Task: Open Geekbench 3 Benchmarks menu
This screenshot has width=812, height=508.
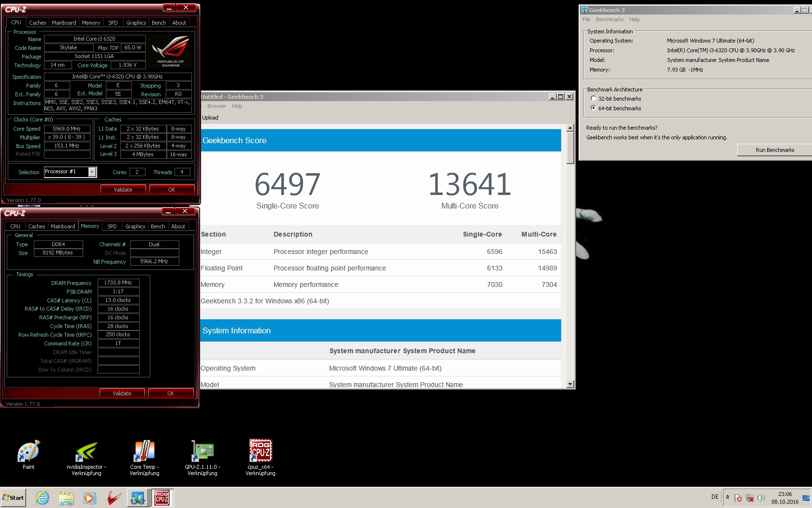Action: pyautogui.click(x=609, y=20)
